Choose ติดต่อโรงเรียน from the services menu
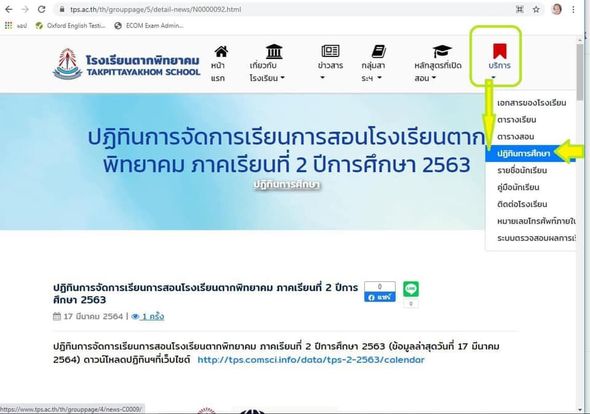Viewport: 590px width, 414px height. 522,204
